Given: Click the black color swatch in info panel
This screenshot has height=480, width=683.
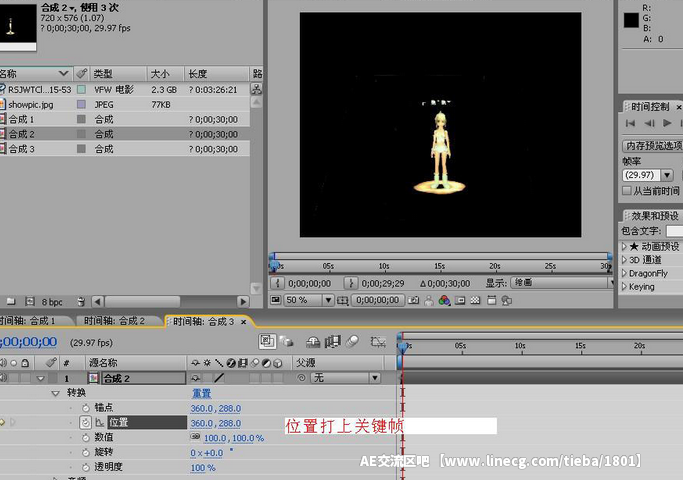Looking at the screenshot, I should click(x=631, y=20).
